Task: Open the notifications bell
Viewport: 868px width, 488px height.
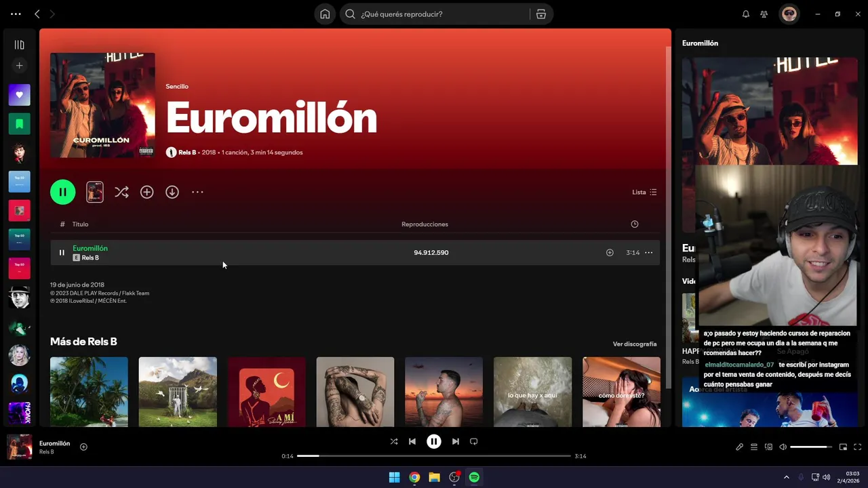Action: tap(746, 14)
